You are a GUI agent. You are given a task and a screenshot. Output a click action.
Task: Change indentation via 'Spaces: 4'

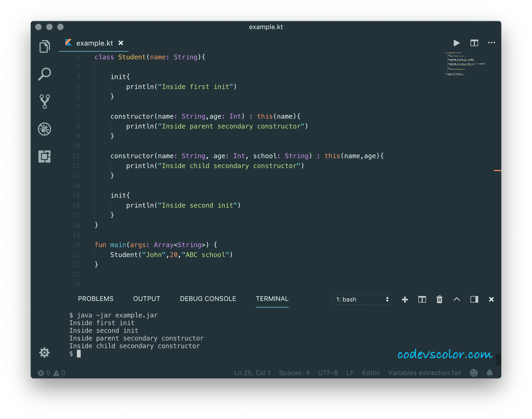pyautogui.click(x=294, y=373)
